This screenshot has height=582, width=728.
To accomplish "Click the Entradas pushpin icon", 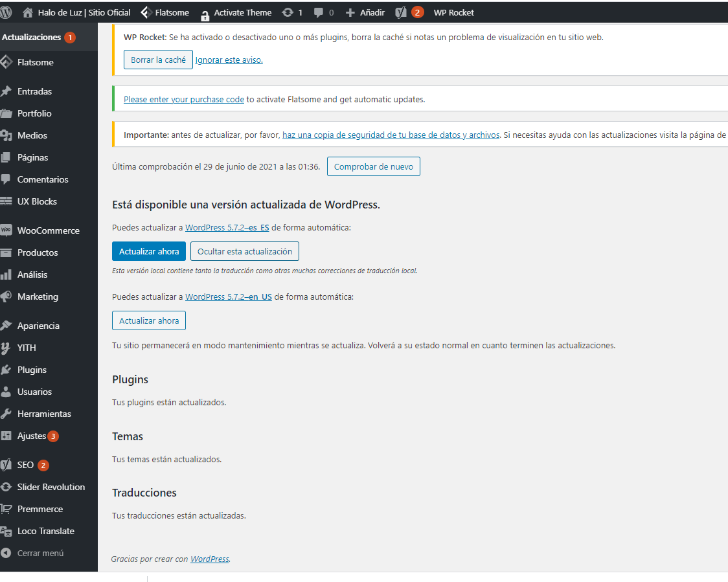I will 6,91.
